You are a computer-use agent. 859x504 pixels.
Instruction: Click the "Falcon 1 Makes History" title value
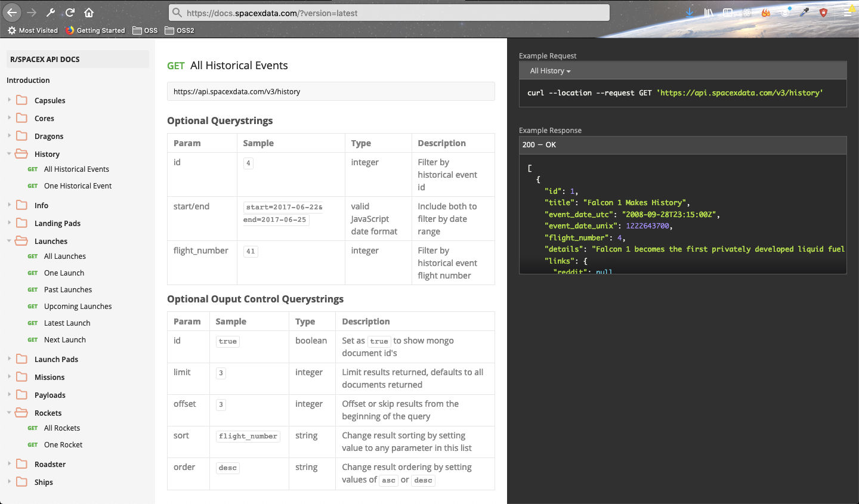[635, 203]
